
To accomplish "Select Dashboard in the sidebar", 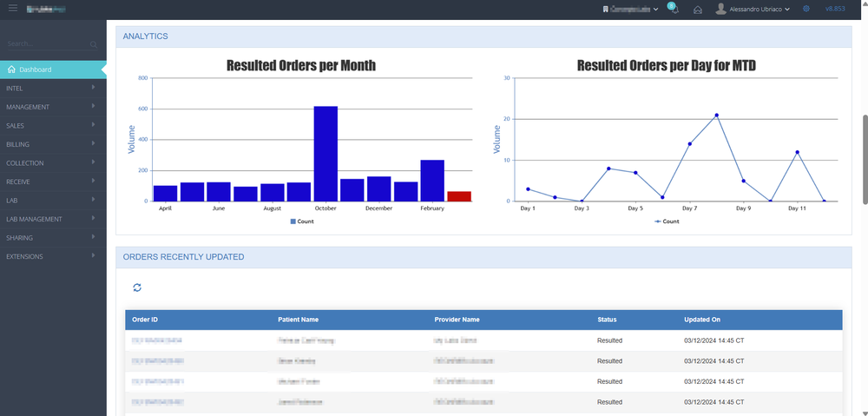I will pos(53,69).
